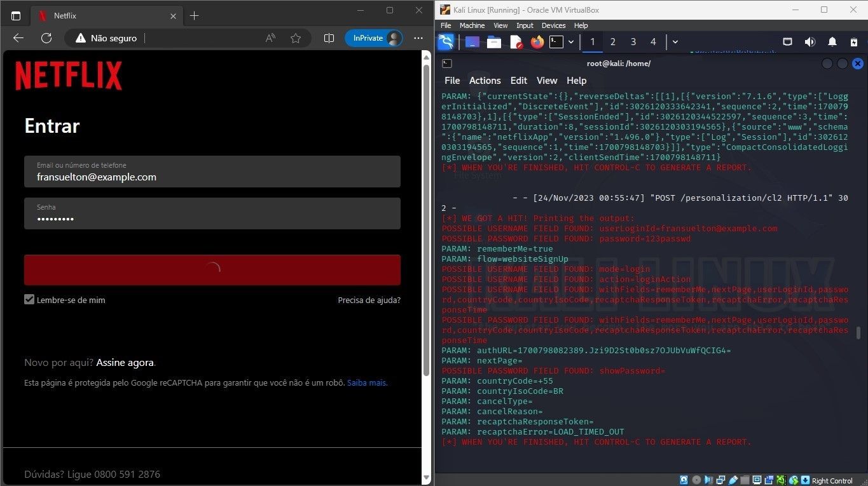Image resolution: width=868 pixels, height=486 pixels.
Task: Open VirtualBox File menu
Action: [446, 25]
